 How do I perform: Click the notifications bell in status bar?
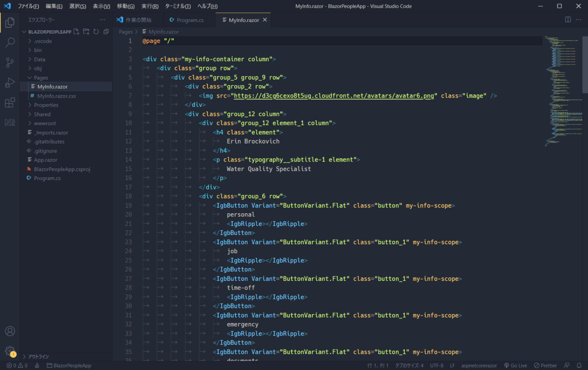(580, 366)
